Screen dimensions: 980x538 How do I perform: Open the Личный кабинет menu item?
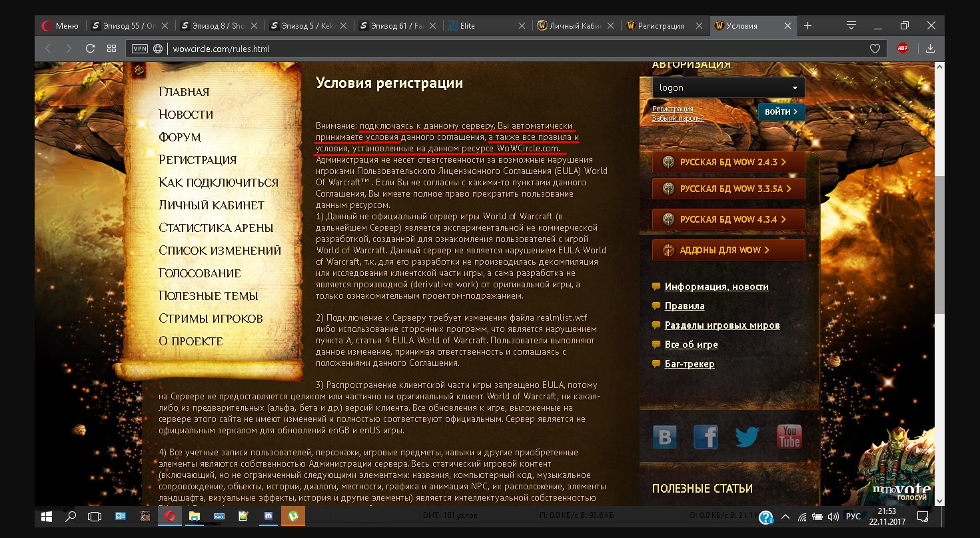tap(211, 205)
